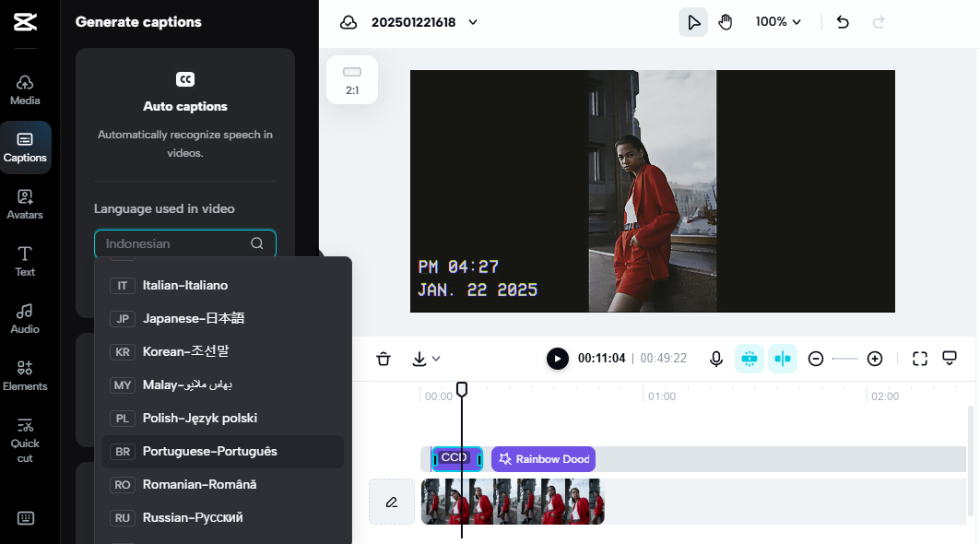This screenshot has width=980, height=544.
Task: Open the project name 202501221618 dropdown
Action: [x=424, y=22]
